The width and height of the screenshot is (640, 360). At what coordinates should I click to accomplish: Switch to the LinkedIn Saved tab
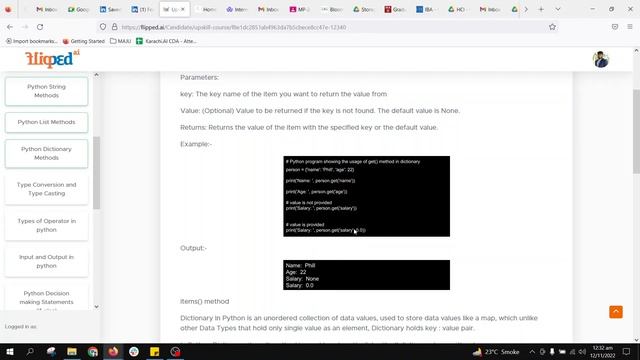[x=110, y=9]
